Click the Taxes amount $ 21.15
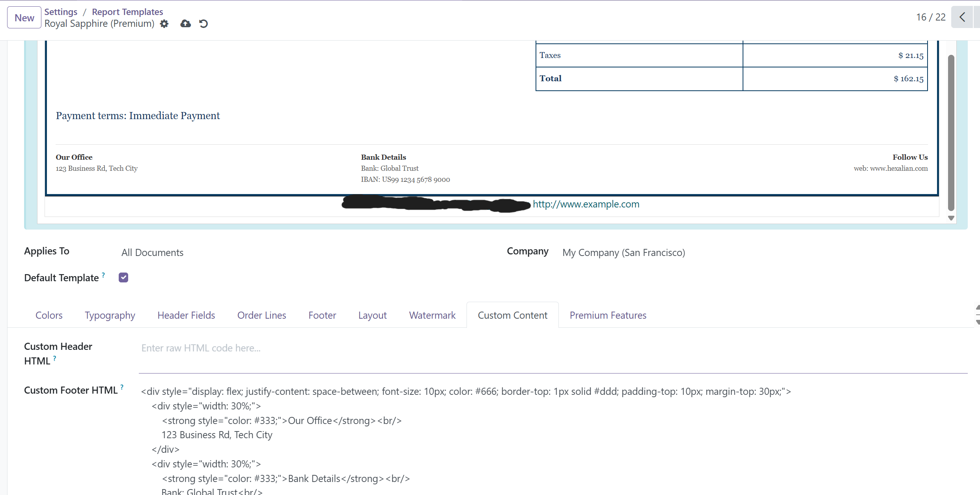 (x=911, y=56)
